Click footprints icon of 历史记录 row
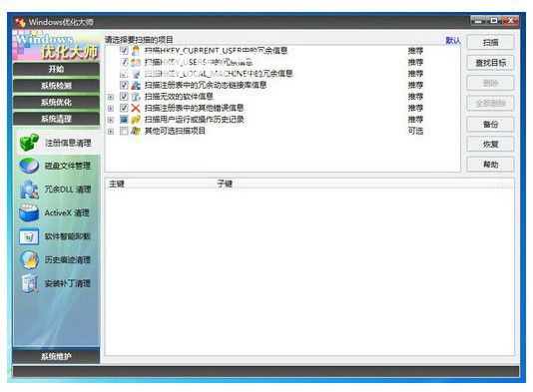The width and height of the screenshot is (533, 392). [136, 120]
